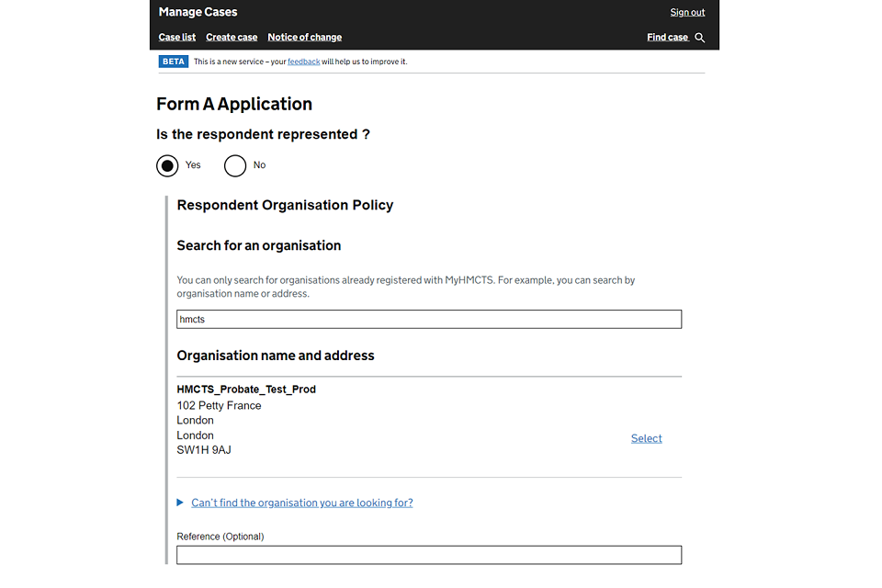Image resolution: width=882 pixels, height=588 pixels.
Task: Click the blue BETA tag
Action: (174, 62)
